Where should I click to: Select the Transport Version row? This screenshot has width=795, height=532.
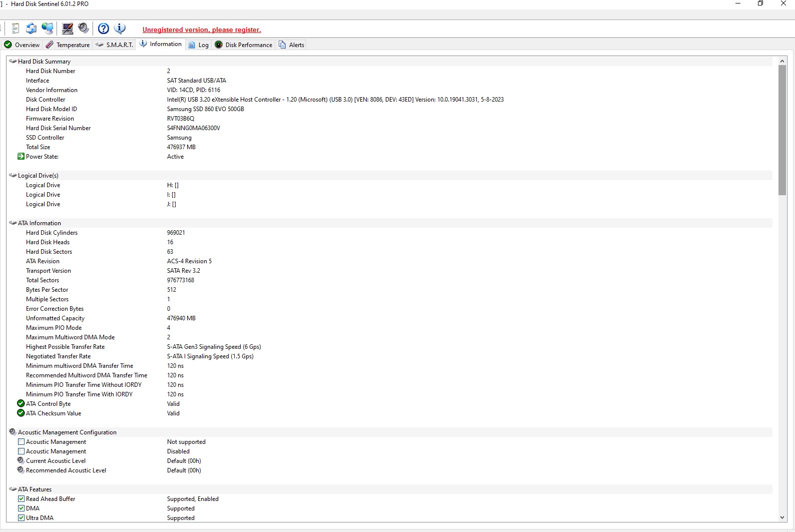[390, 271]
